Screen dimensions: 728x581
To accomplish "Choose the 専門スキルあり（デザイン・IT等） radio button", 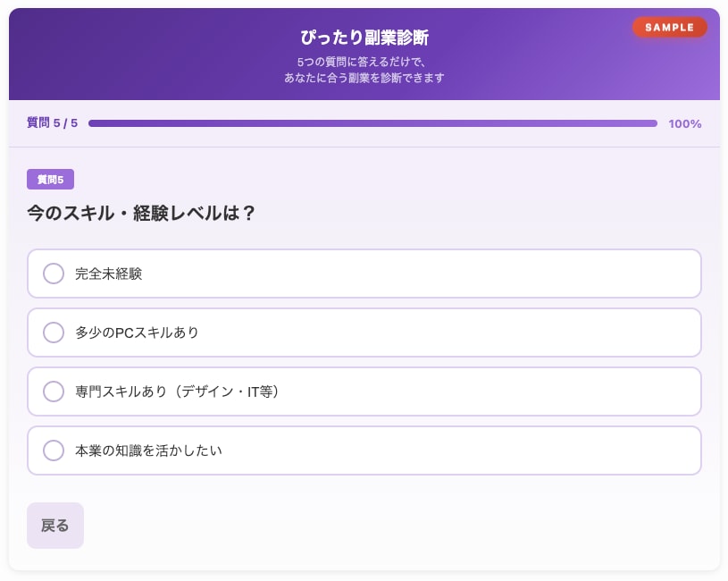I will tap(54, 392).
